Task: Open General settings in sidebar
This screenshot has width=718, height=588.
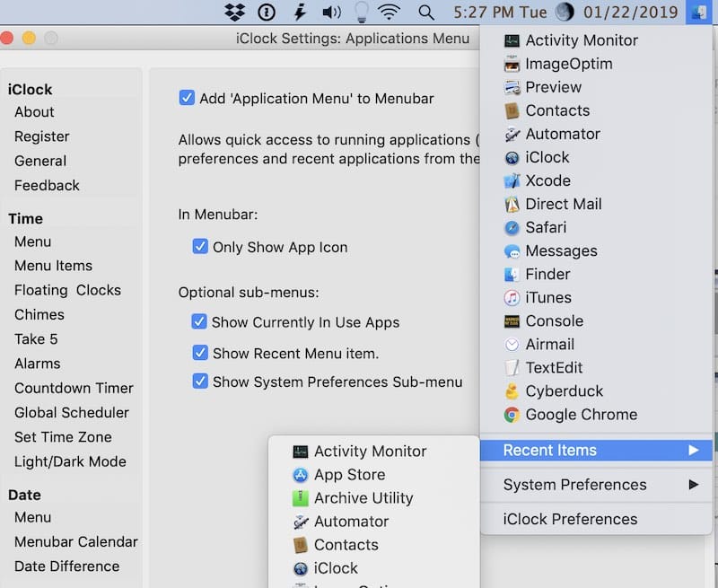Action: tap(40, 161)
